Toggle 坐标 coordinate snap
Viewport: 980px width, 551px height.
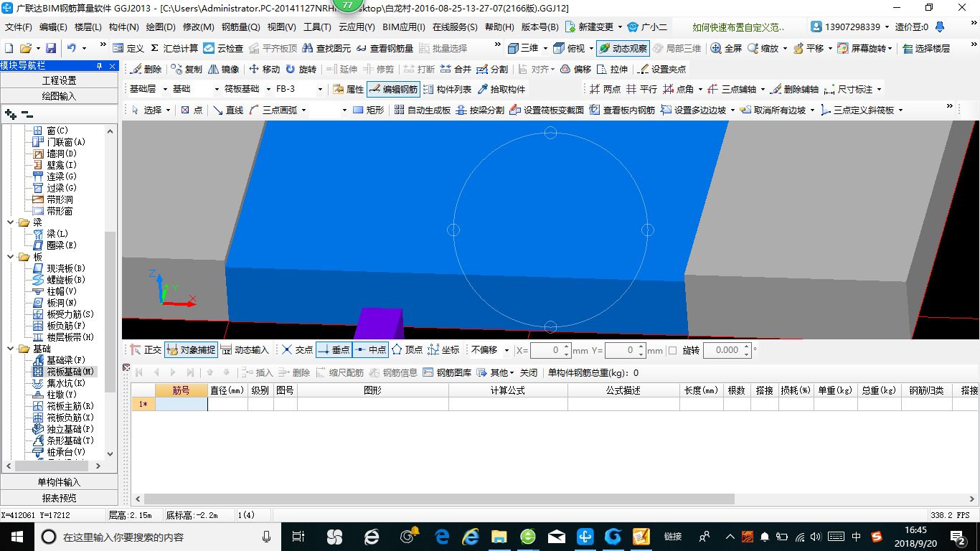tap(443, 350)
